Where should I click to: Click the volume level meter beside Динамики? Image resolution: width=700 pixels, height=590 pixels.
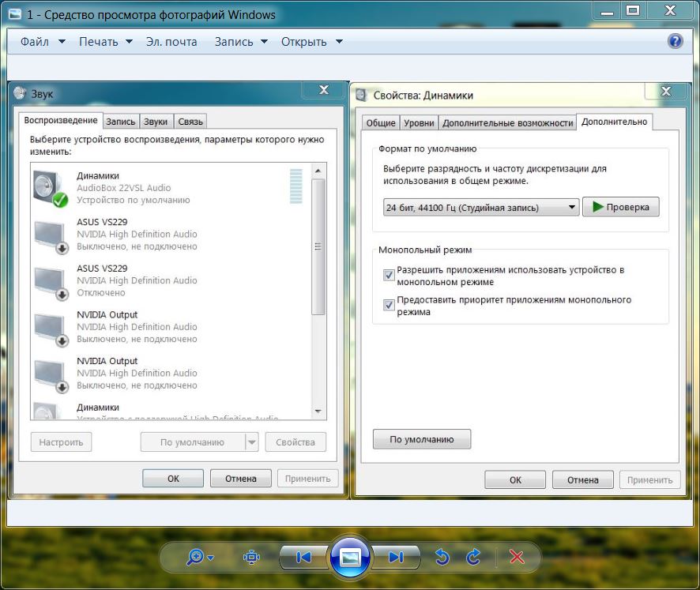[x=296, y=186]
